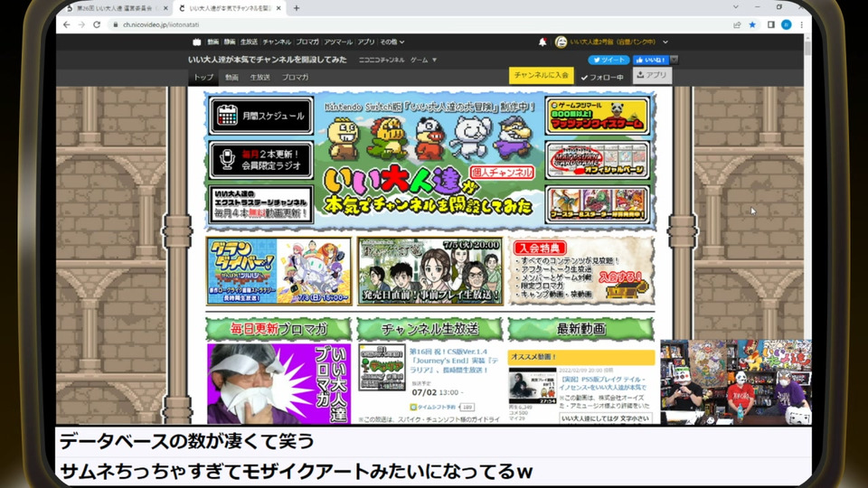Open チャンネル in the top nav bar

click(277, 42)
